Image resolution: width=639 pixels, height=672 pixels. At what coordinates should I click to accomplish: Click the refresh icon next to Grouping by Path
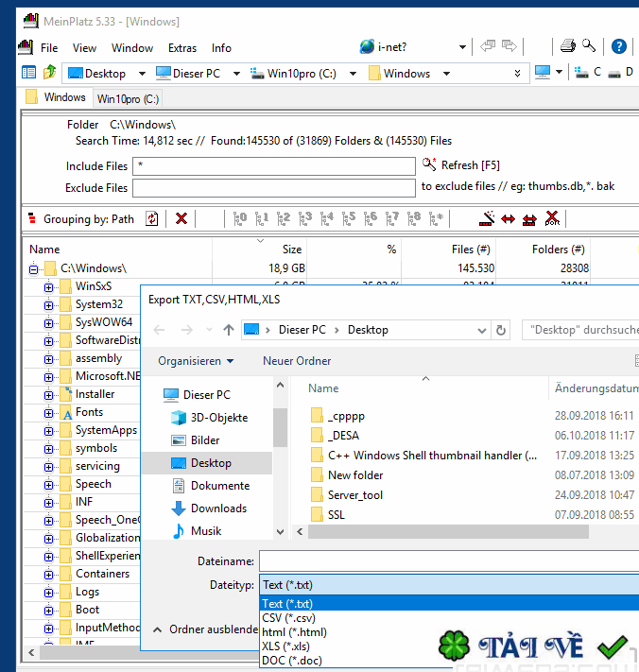pyautogui.click(x=151, y=218)
